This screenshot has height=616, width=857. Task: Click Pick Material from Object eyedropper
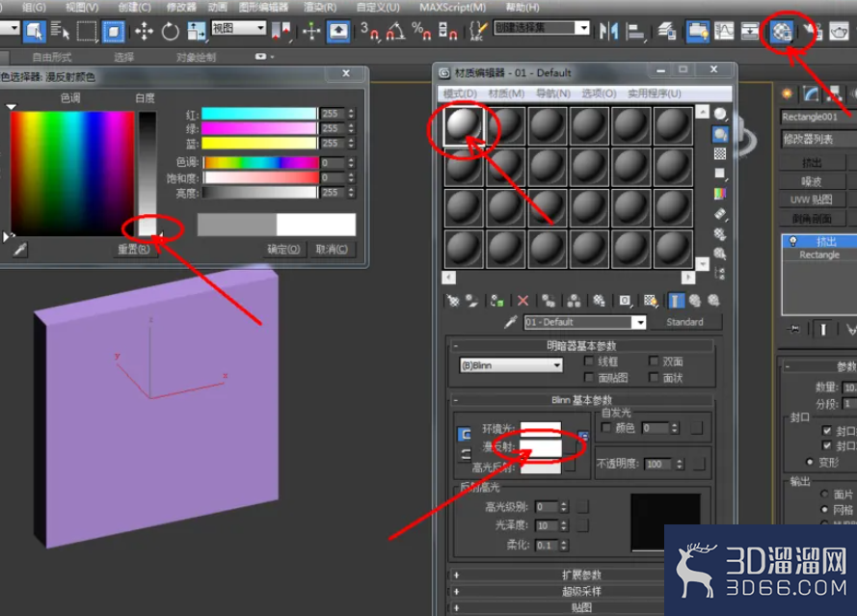click(510, 322)
